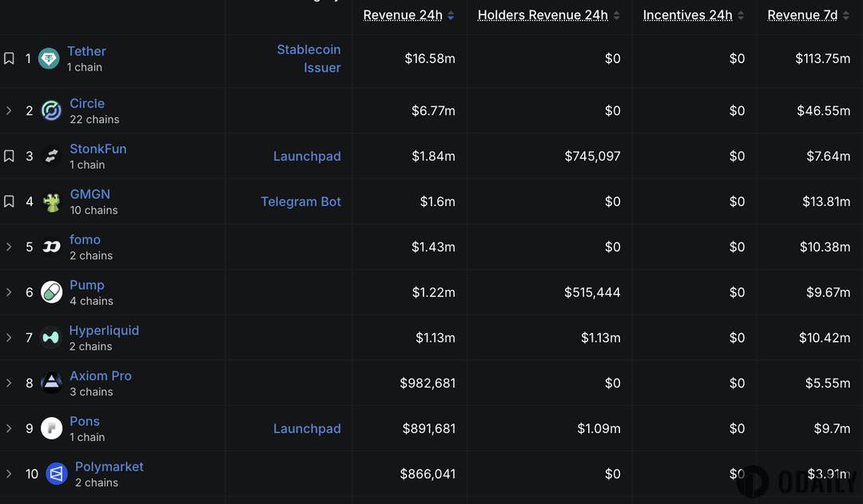Viewport: 863px width, 504px height.
Task: Open Pons's Launchpad category link
Action: [307, 429]
